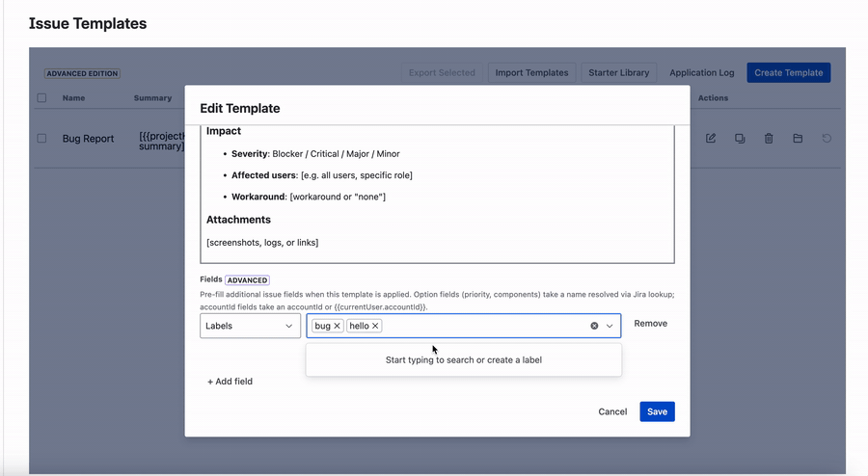Click the 'Workaround' bullet line
The width and height of the screenshot is (868, 476).
click(309, 197)
